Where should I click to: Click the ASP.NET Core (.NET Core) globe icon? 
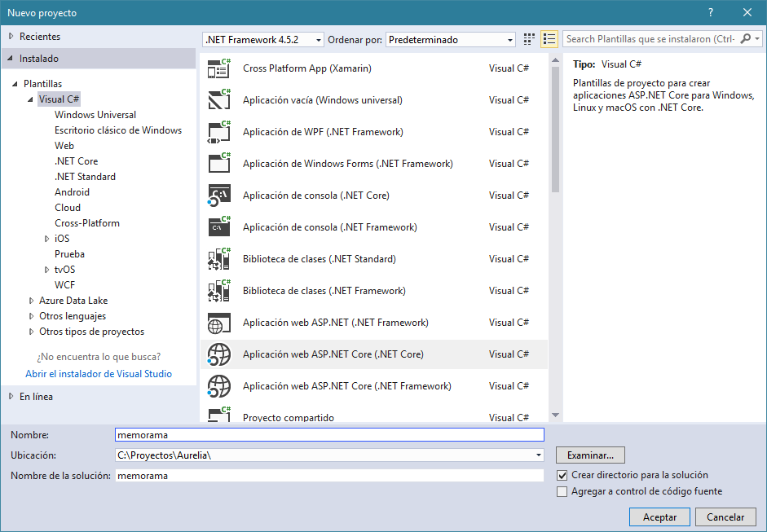tap(218, 354)
